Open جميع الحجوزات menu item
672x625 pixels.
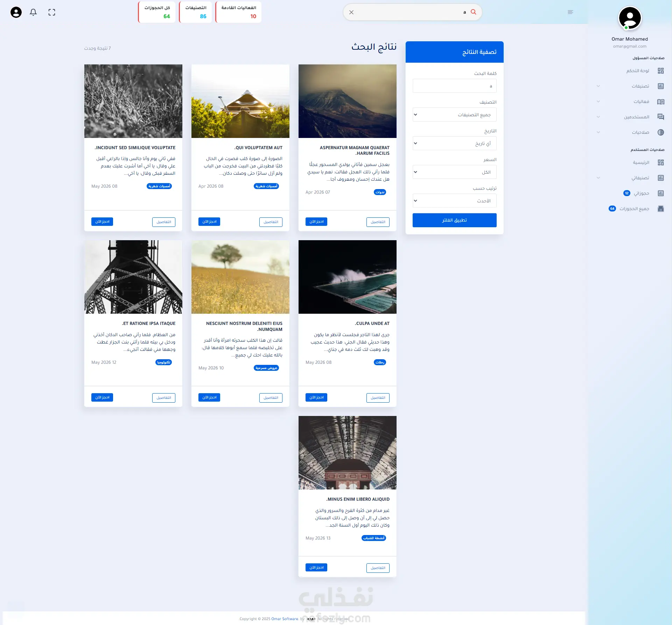pyautogui.click(x=634, y=209)
